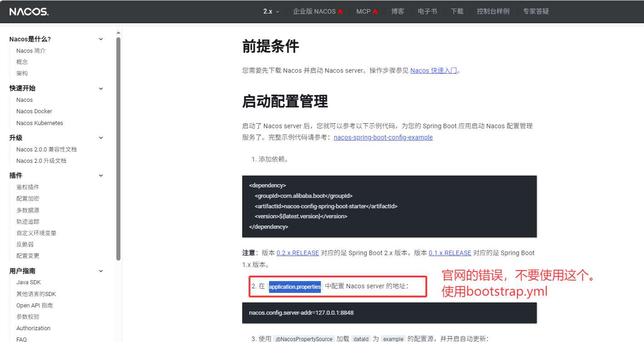Follow the Nacos 快速入门 link
The width and height of the screenshot is (644, 342).
pos(434,70)
